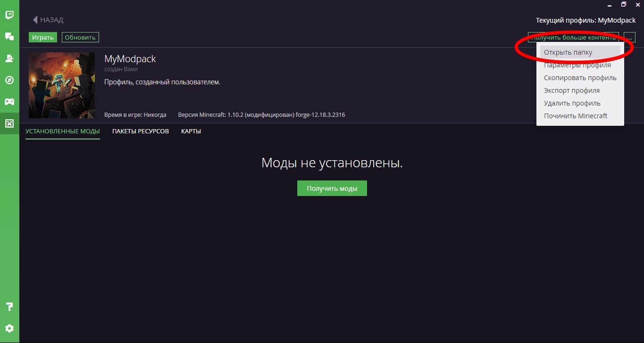The height and width of the screenshot is (343, 644).
Task: Select the Twitch icon in the sidebar
Action: click(9, 15)
